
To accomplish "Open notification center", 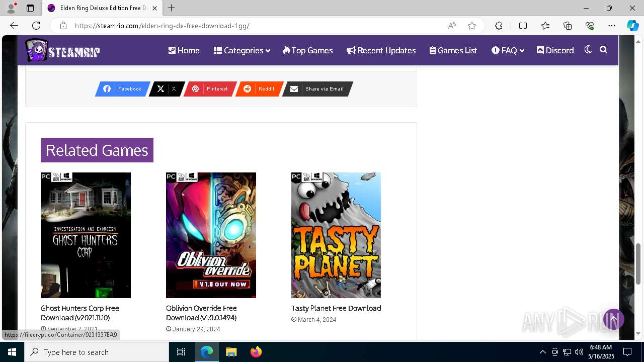I will click(x=627, y=352).
